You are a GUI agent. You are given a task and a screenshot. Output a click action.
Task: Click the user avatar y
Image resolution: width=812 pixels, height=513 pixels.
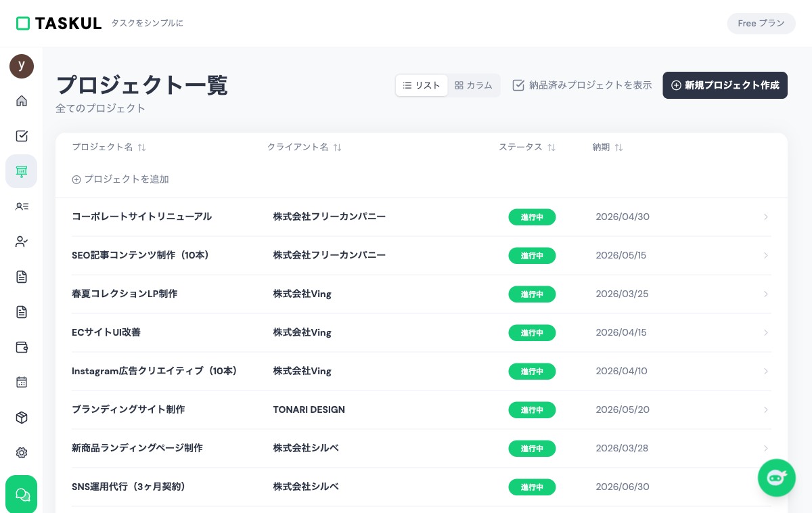tap(22, 66)
